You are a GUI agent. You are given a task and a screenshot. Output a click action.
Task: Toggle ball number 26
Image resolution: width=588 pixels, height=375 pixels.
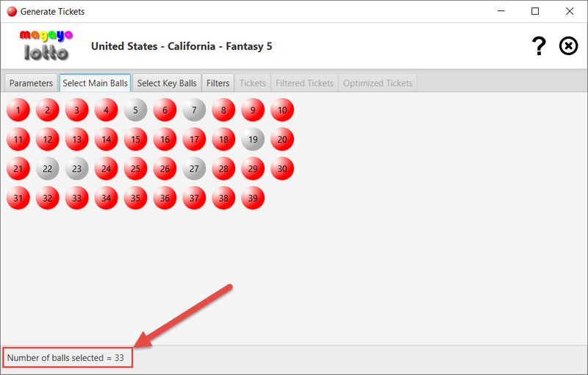pyautogui.click(x=165, y=168)
